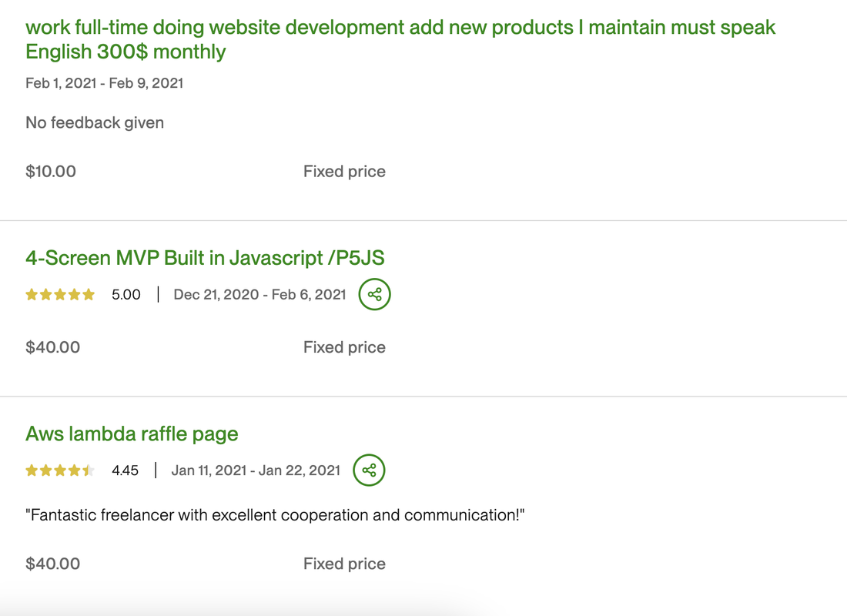Viewport: 847px width, 616px height.
Task: Click Fixed price under the Aws lambda job
Action: 344,564
